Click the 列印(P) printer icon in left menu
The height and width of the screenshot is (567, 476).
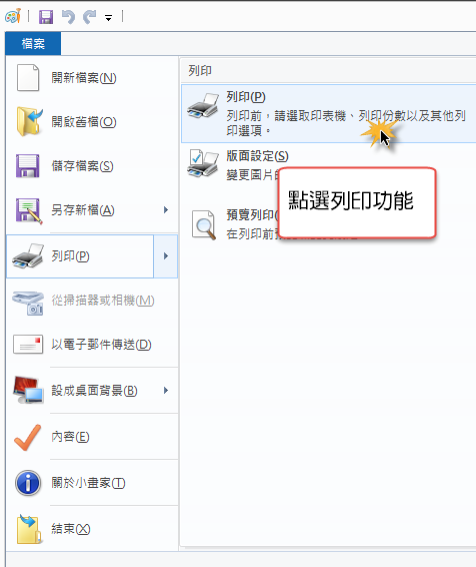[x=28, y=256]
